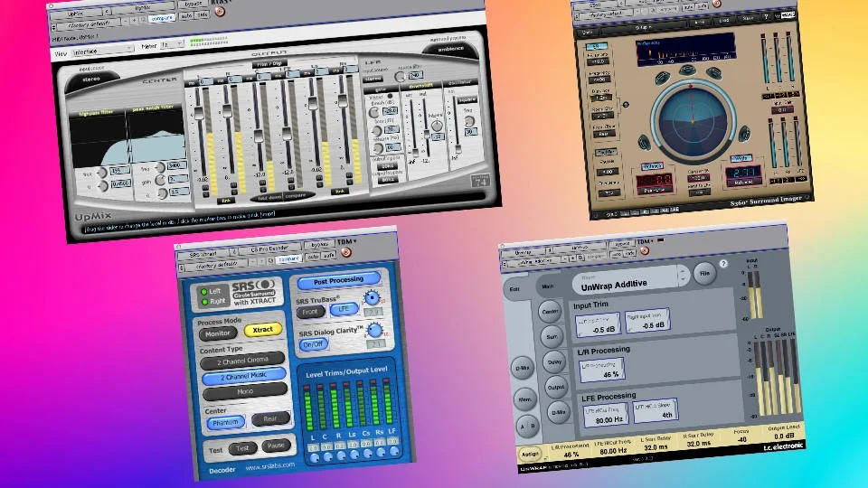Viewport: 868px width, 488px height.
Task: Toggle SRS Dialog Clarity On/Off
Action: click(x=314, y=344)
